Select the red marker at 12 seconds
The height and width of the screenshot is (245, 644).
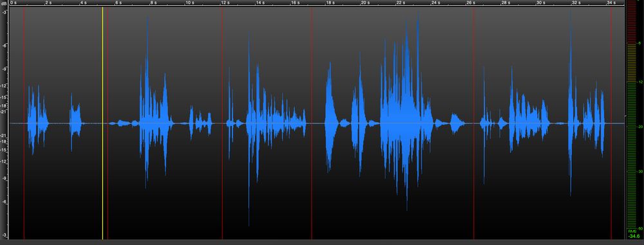(222, 123)
